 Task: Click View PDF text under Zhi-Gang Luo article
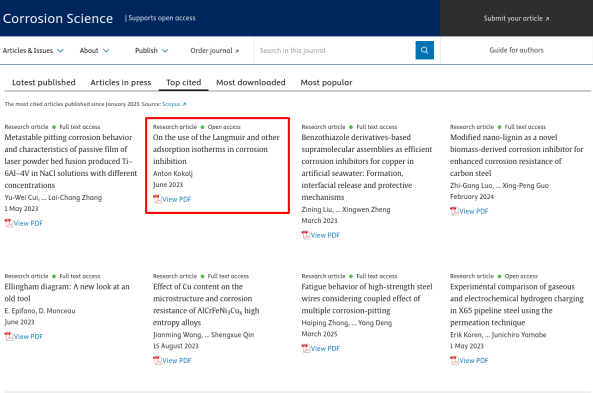coord(473,211)
